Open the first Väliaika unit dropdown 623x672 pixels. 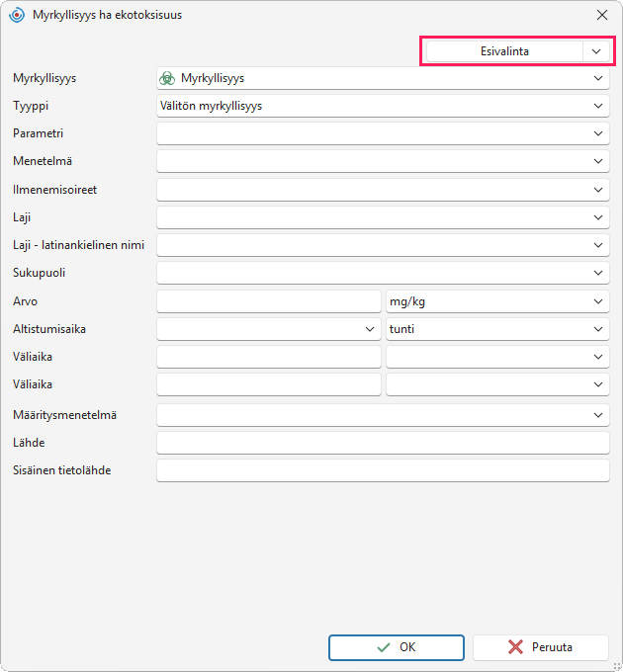click(497, 357)
